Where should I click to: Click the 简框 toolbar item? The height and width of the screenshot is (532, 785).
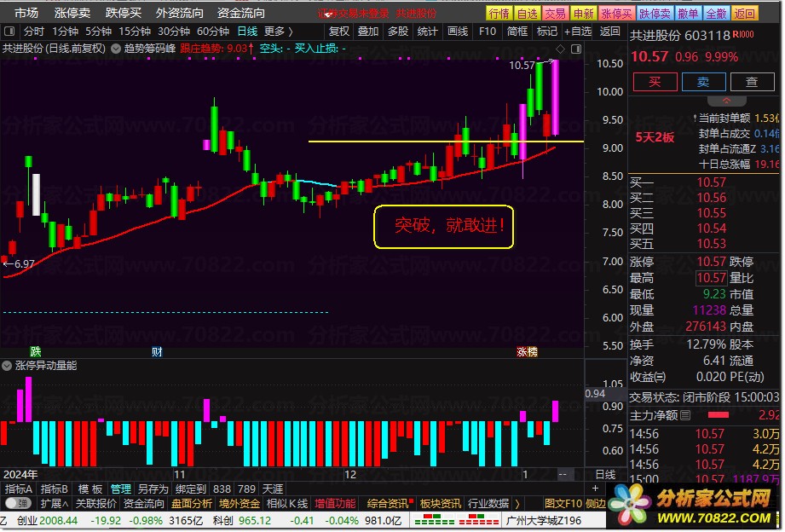517,32
